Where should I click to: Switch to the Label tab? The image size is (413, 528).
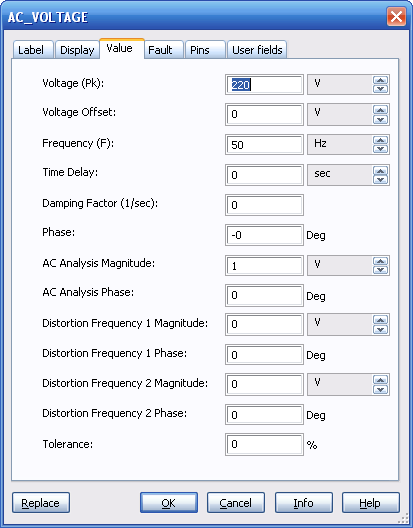coord(33,50)
